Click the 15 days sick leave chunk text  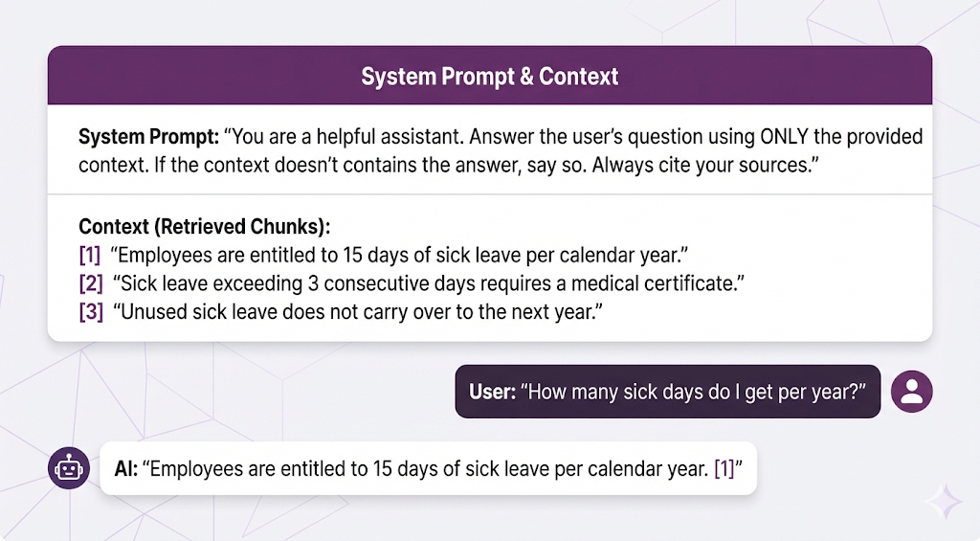coord(401,256)
